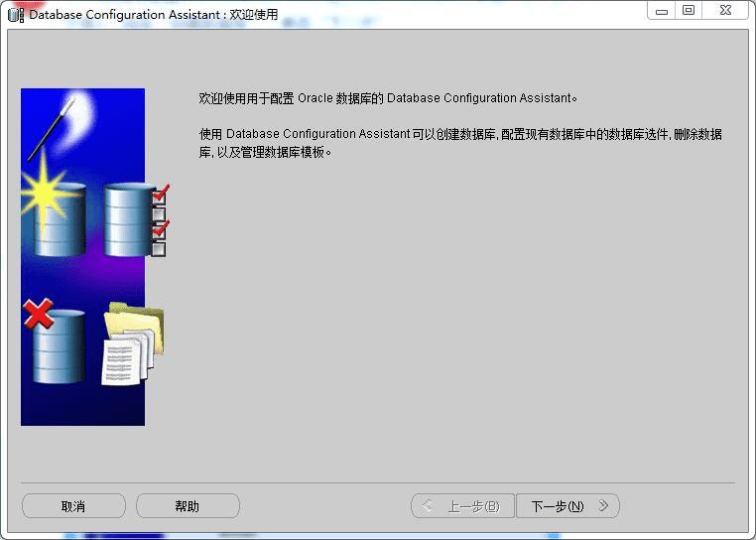Maximize the Database Configuration Assistant window
The height and width of the screenshot is (540, 756).
[x=689, y=11]
